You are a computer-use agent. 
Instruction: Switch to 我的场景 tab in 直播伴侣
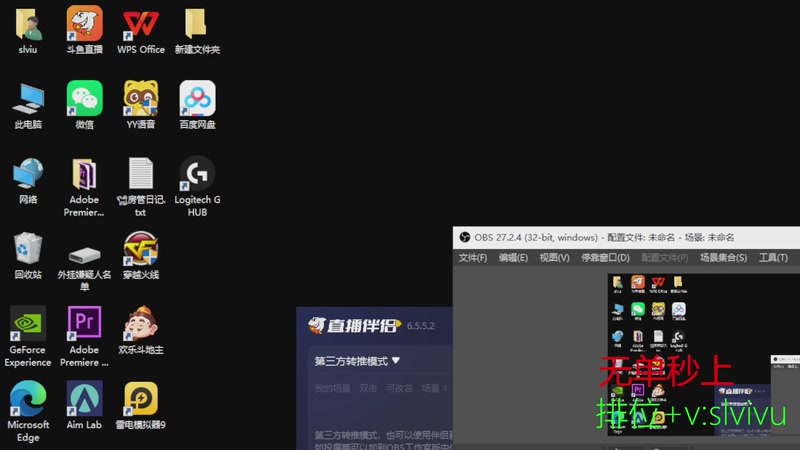(x=332, y=388)
